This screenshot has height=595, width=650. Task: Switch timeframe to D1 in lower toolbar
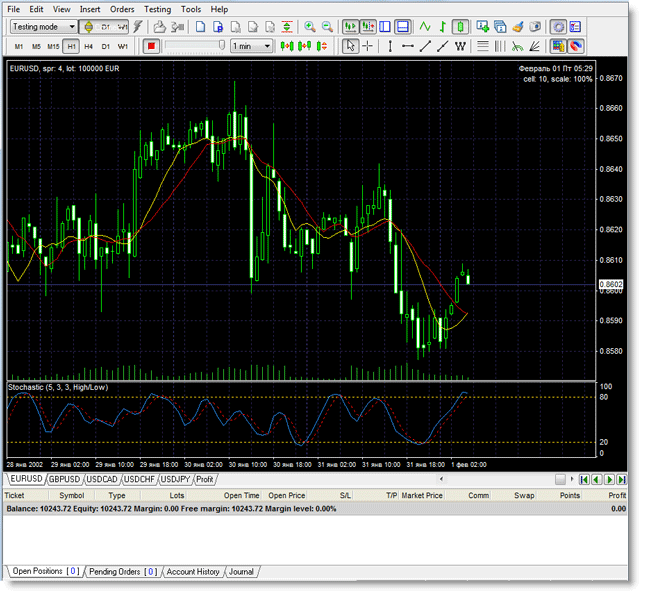tap(106, 46)
